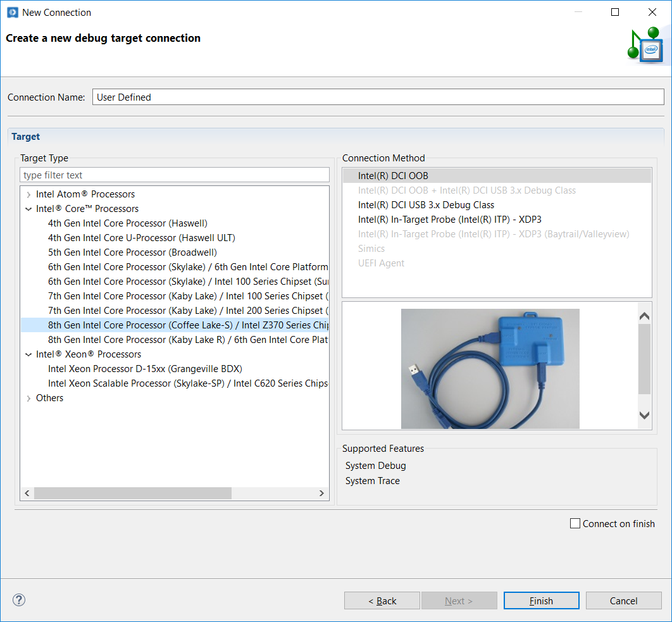Click right arrow of Target Type horizontal scrollbar
The height and width of the screenshot is (622, 672).
click(321, 493)
